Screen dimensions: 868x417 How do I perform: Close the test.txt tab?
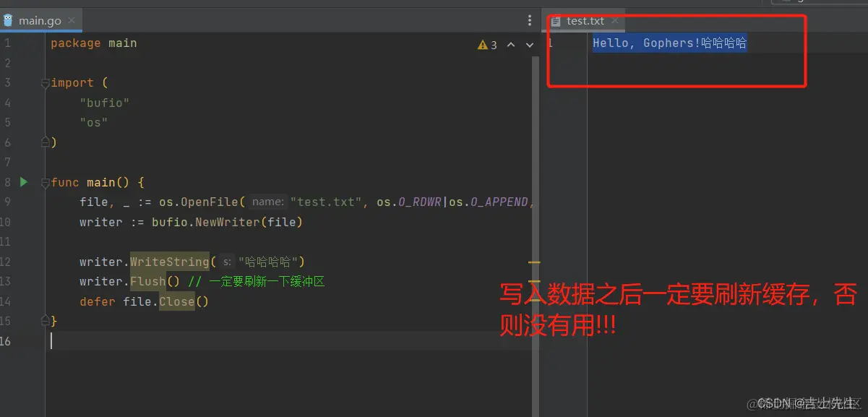(614, 21)
